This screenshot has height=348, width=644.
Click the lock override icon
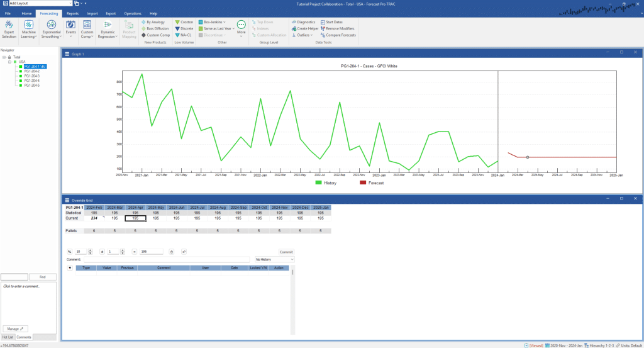pyautogui.click(x=172, y=252)
